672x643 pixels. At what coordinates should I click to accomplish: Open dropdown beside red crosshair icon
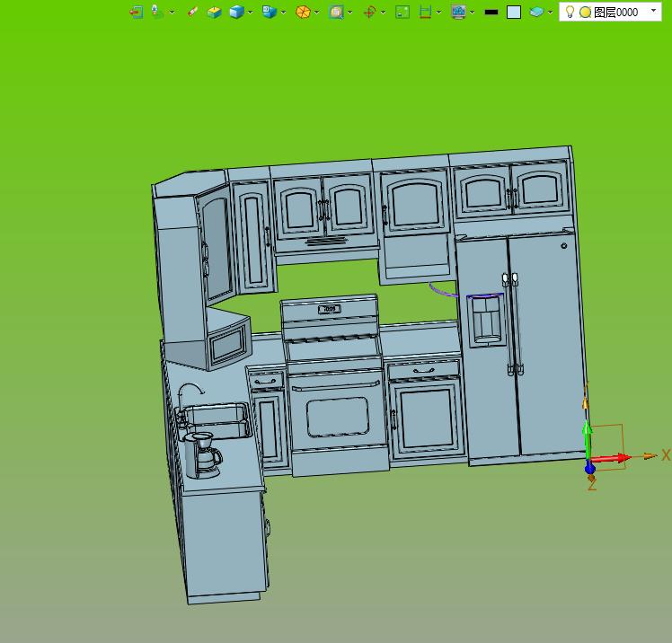point(383,13)
